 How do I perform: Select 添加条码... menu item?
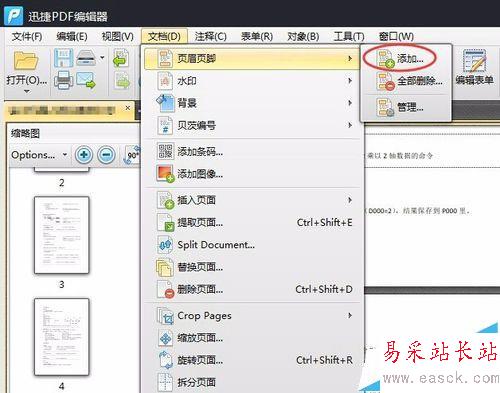pos(251,152)
